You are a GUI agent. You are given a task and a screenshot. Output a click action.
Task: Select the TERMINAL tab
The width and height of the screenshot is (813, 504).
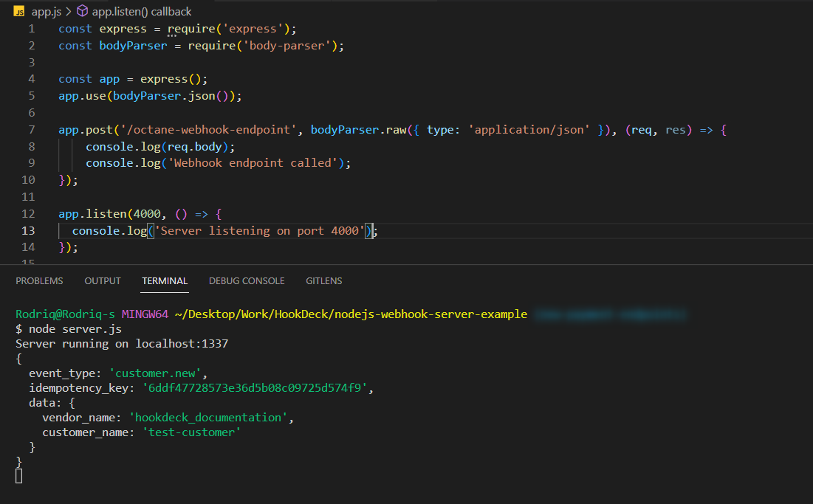tap(164, 280)
